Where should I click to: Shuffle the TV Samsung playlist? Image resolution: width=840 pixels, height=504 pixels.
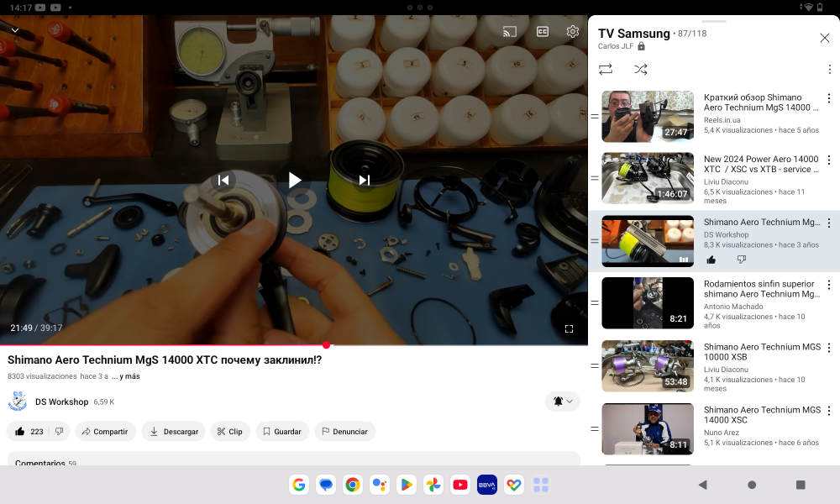coord(641,70)
